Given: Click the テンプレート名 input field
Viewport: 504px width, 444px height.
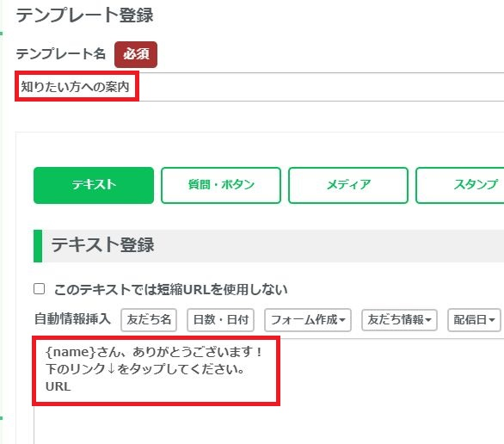Looking at the screenshot, I should click(260, 87).
